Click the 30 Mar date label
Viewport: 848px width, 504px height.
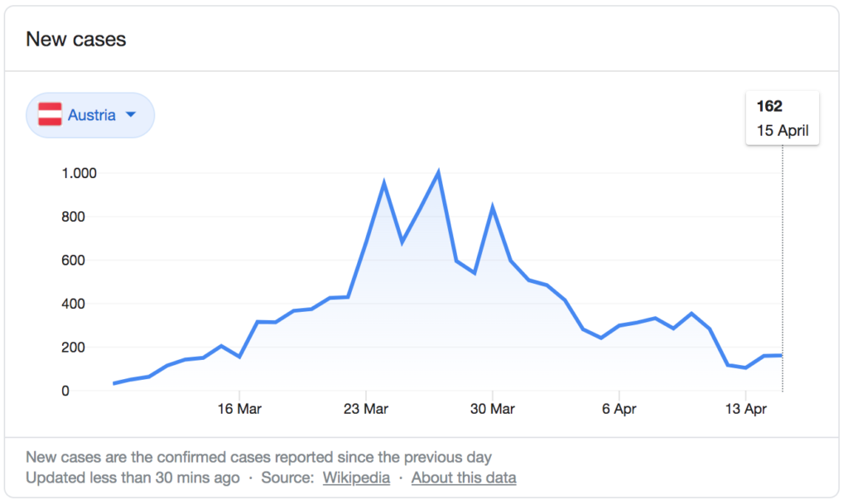pyautogui.click(x=493, y=409)
